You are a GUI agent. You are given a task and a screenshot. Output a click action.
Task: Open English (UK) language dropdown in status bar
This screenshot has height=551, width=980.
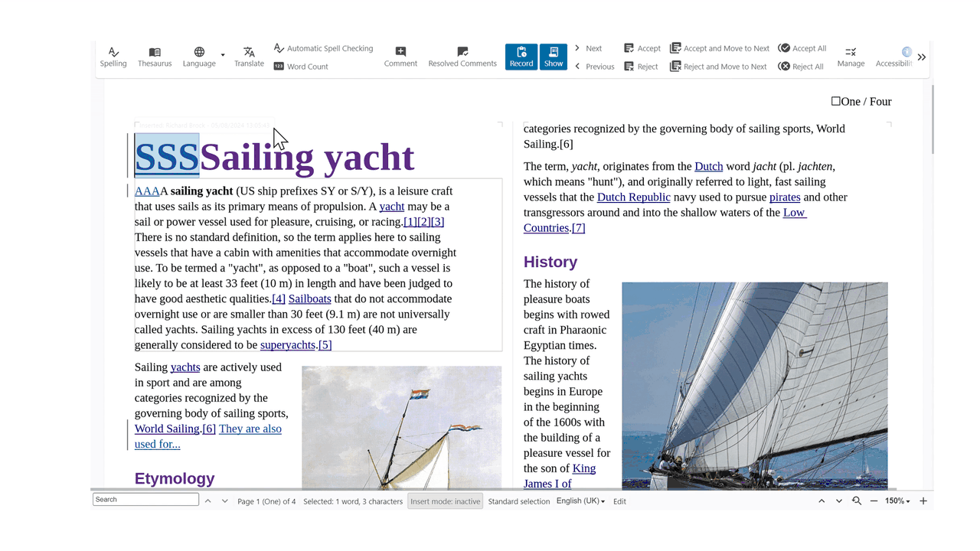coord(580,501)
